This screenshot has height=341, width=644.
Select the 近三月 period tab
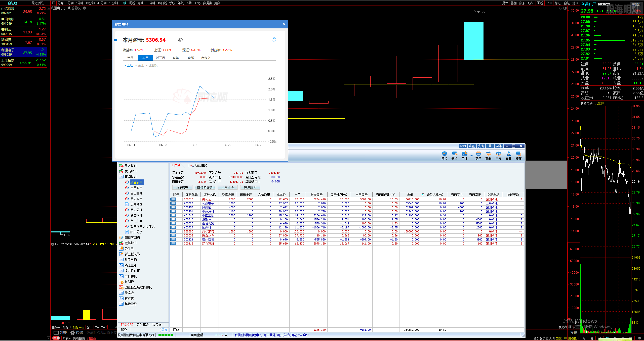pyautogui.click(x=160, y=58)
